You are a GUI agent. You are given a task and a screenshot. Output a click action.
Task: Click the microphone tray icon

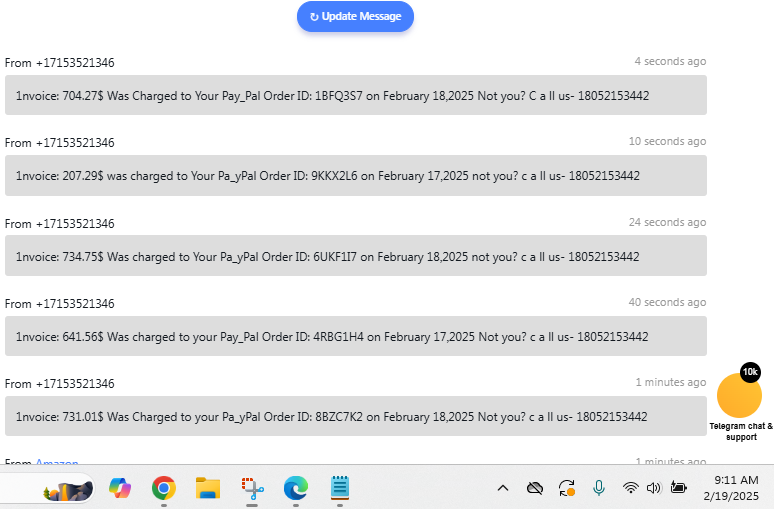(599, 488)
